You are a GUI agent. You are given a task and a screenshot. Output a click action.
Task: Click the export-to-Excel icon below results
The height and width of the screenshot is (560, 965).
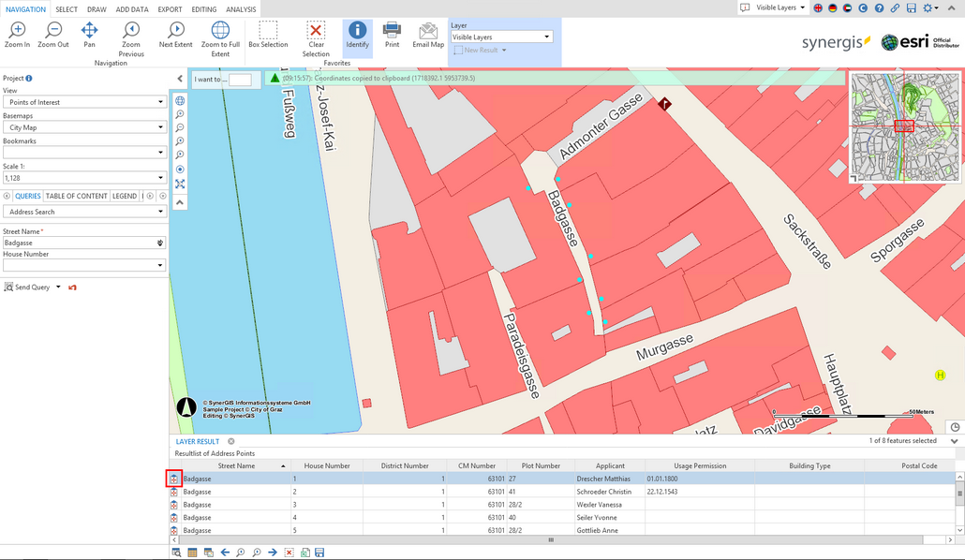click(304, 553)
